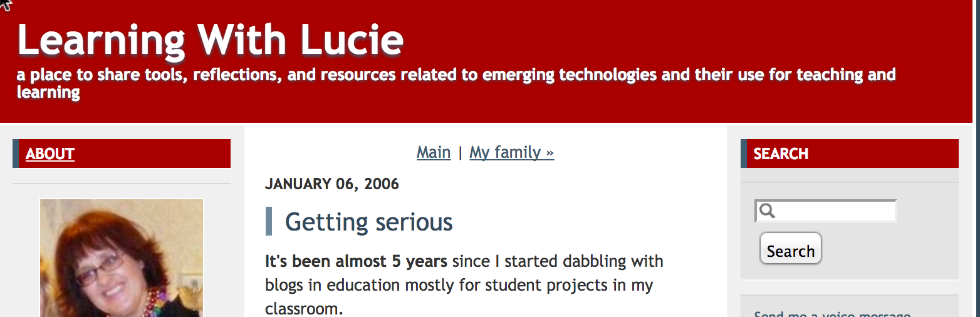The width and height of the screenshot is (980, 317).
Task: Focus the sidebar search text field
Action: click(x=826, y=211)
